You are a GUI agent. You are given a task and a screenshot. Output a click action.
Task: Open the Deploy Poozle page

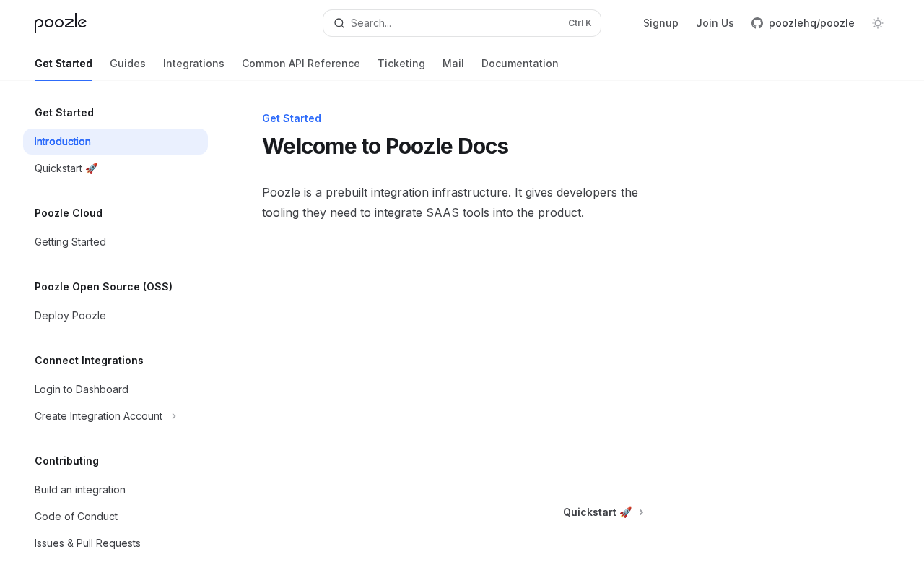coord(70,316)
